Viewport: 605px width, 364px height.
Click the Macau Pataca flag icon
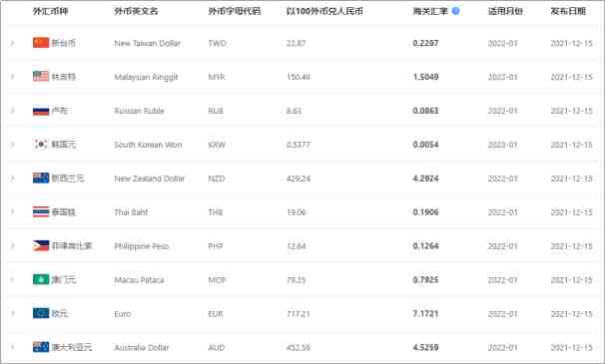pyautogui.click(x=41, y=279)
